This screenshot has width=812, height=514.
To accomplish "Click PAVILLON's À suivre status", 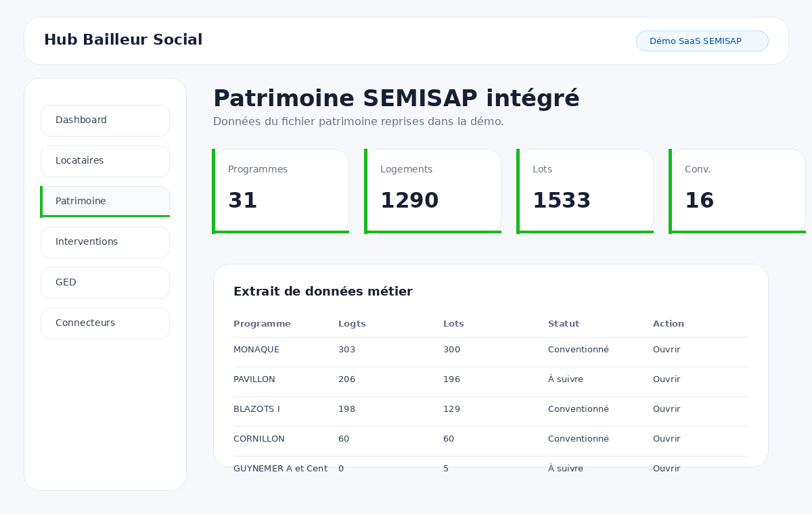I will (566, 379).
